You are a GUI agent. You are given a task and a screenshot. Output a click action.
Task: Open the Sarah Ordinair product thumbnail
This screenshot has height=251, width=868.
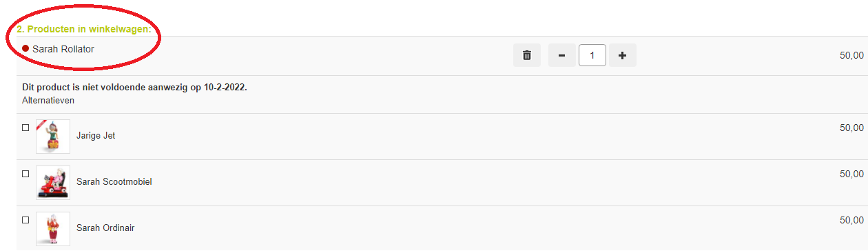[x=53, y=229]
